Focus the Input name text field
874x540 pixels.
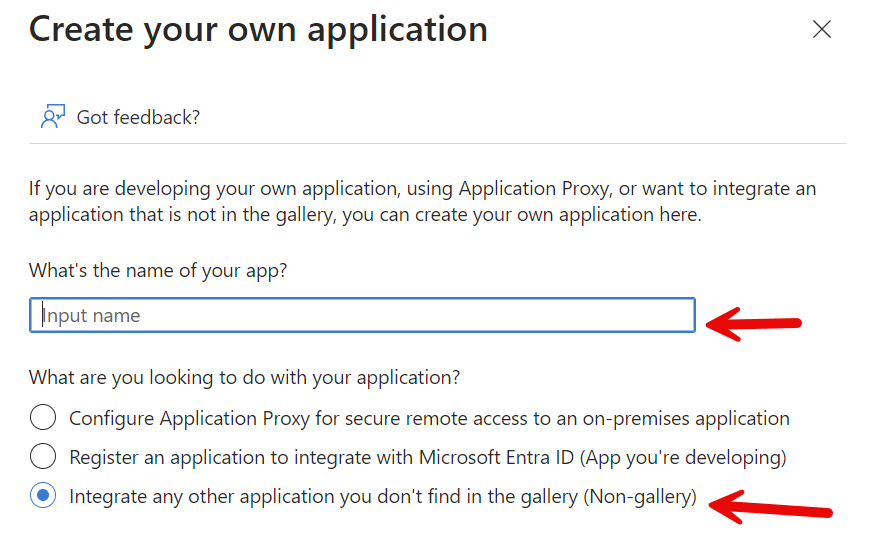362,316
